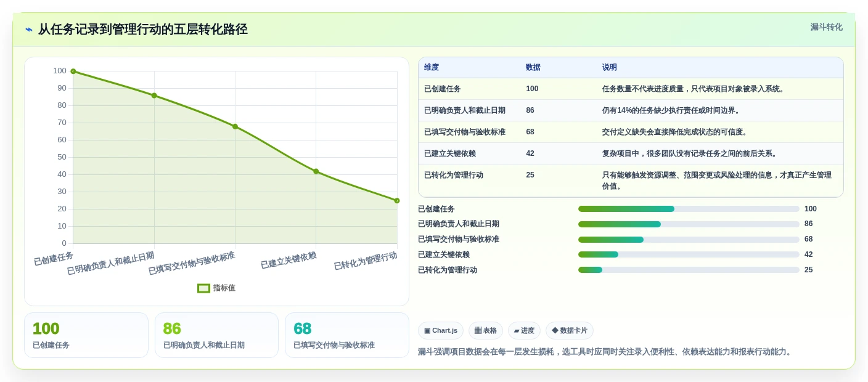Click the table value 86
The width and height of the screenshot is (868, 382).
click(530, 110)
